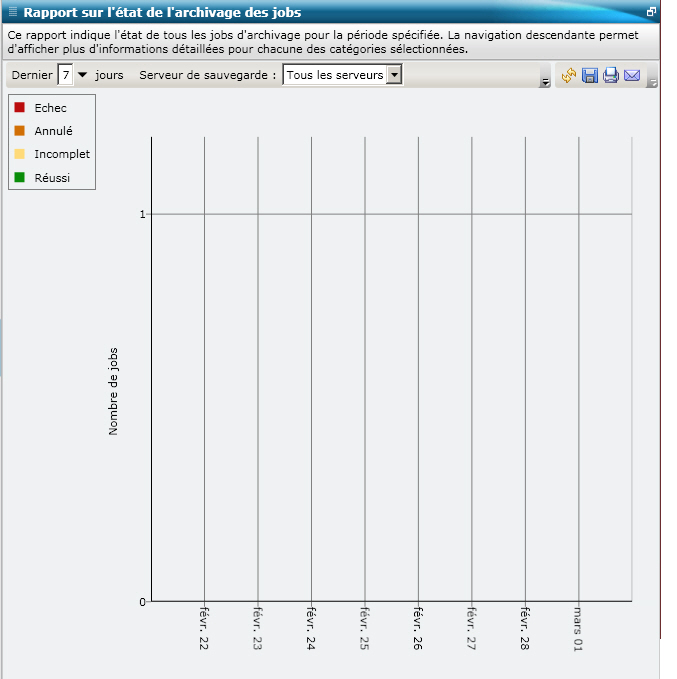Screen dimensions: 677x679
Task: Click the 'Dernier' label in the toolbar
Action: point(32,75)
